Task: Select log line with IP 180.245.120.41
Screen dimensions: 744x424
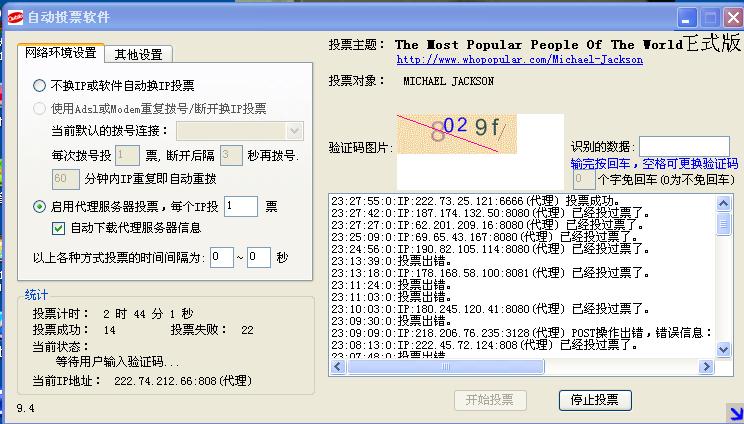Action: [x=491, y=309]
